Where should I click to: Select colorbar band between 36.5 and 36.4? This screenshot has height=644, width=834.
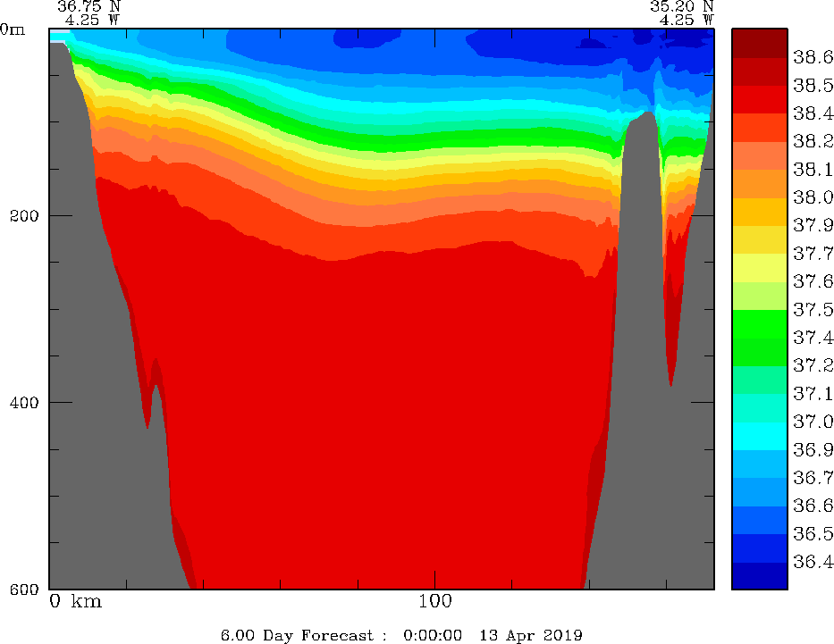[x=760, y=548]
